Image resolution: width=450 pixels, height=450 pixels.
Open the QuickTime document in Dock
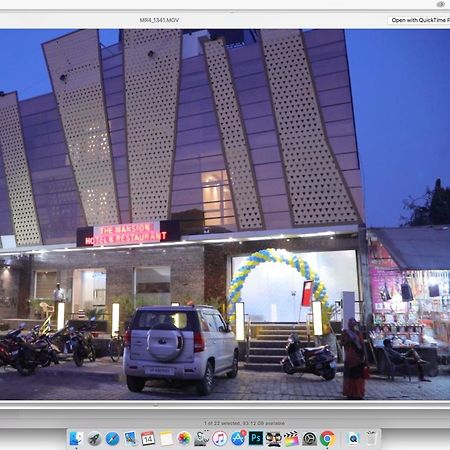click(353, 439)
